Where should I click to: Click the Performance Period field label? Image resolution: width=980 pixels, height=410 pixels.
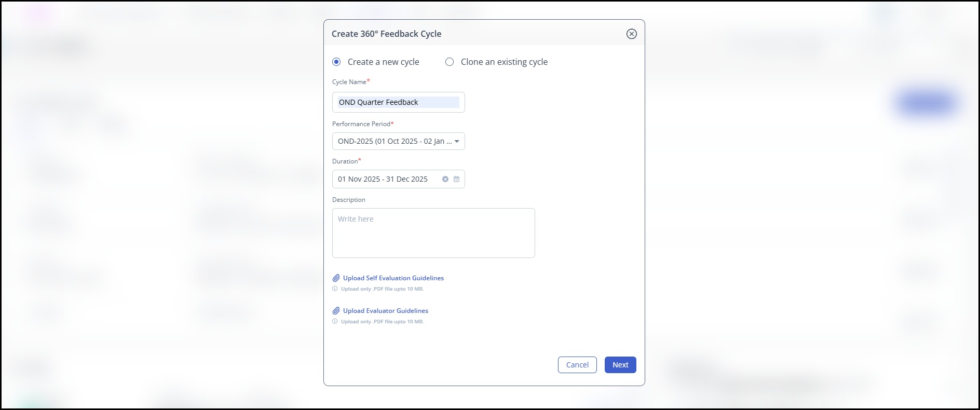361,124
